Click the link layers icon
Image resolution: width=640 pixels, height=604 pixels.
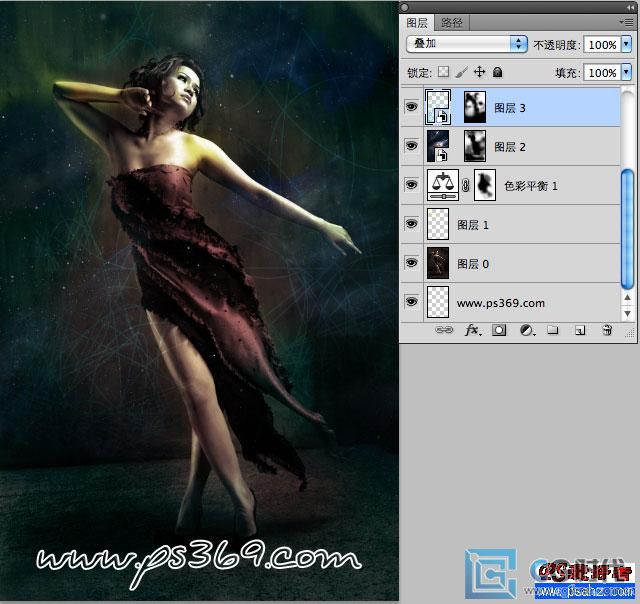click(x=444, y=330)
